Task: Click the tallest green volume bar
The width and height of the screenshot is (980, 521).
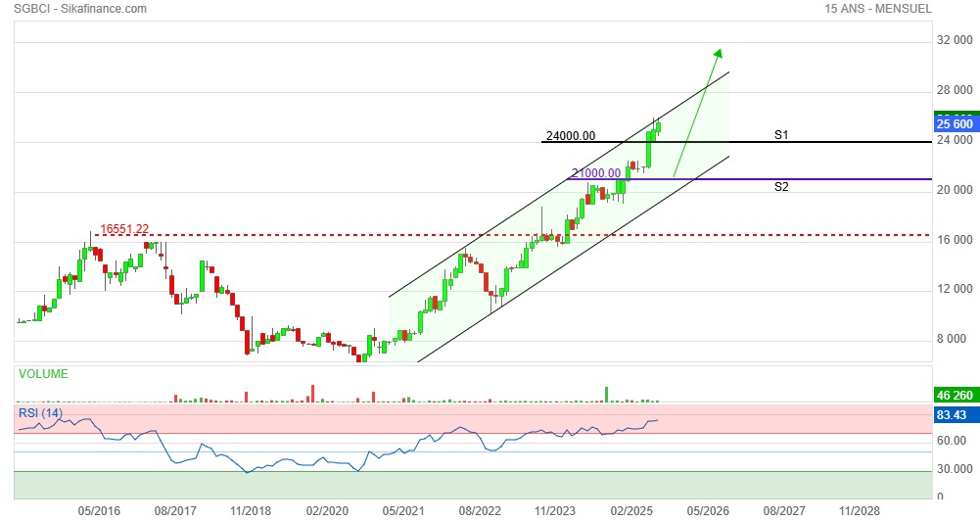Action: click(x=606, y=394)
